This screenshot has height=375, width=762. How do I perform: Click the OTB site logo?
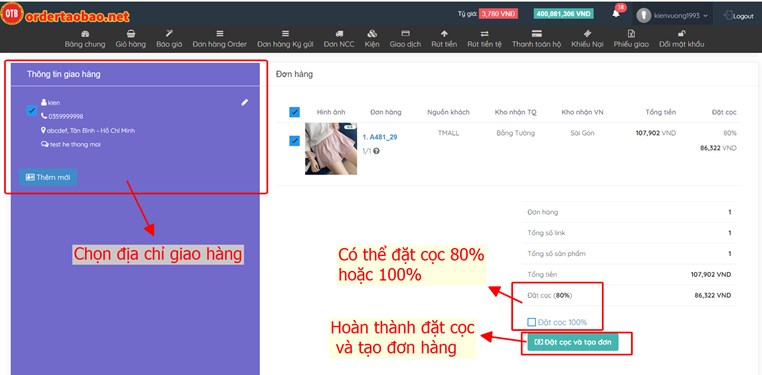(x=12, y=15)
